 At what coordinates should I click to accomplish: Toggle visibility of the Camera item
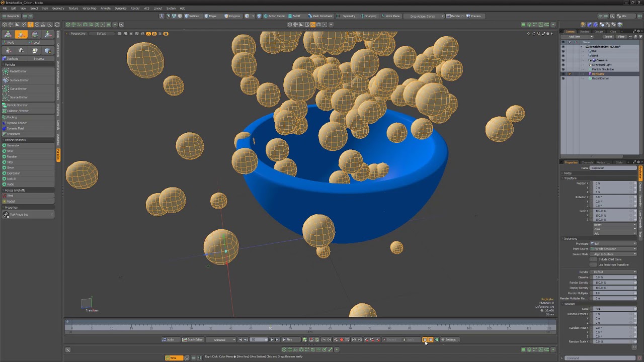[x=563, y=60]
